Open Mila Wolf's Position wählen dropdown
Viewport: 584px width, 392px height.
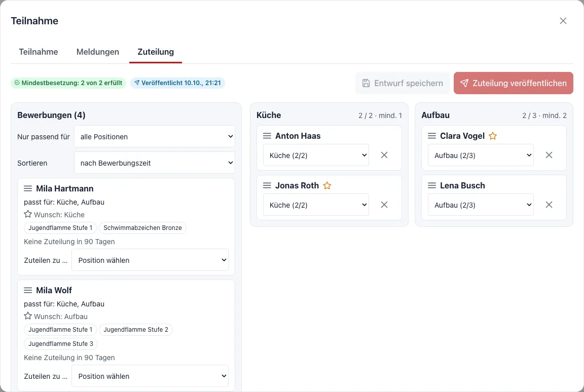(150, 376)
